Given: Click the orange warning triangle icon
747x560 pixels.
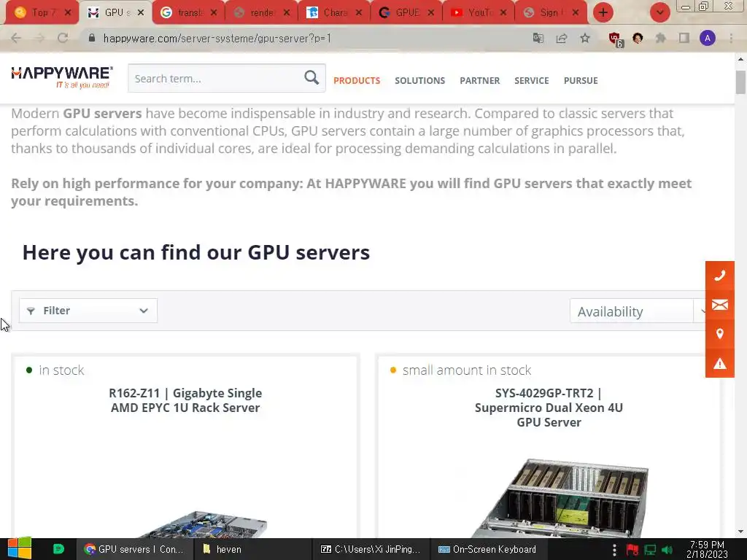Looking at the screenshot, I should point(720,363).
